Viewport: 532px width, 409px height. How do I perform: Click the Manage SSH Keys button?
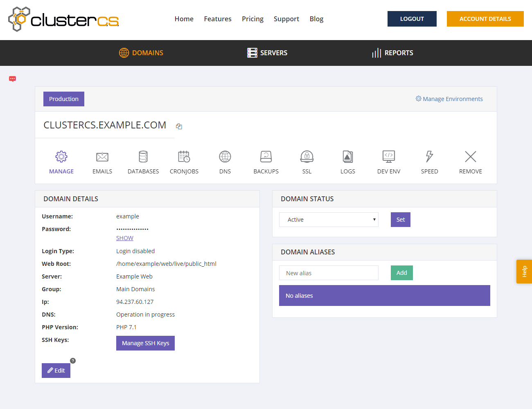coord(145,343)
